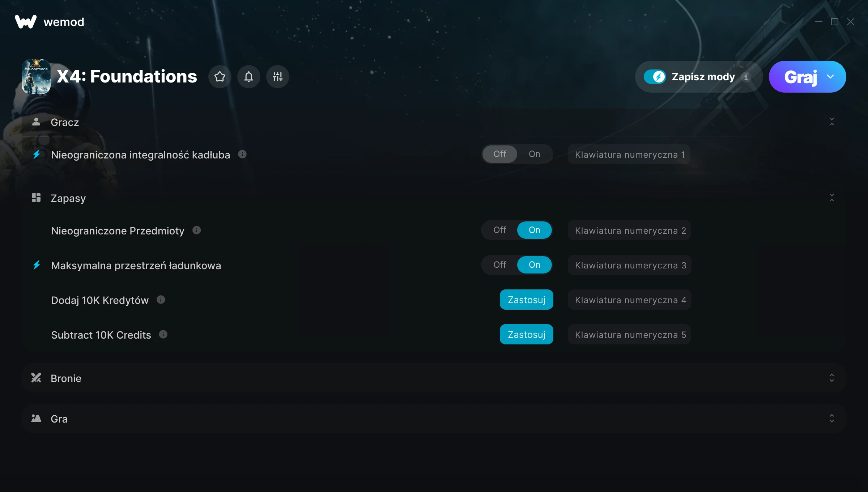
Task: Click the Graj play button
Action: [800, 77]
